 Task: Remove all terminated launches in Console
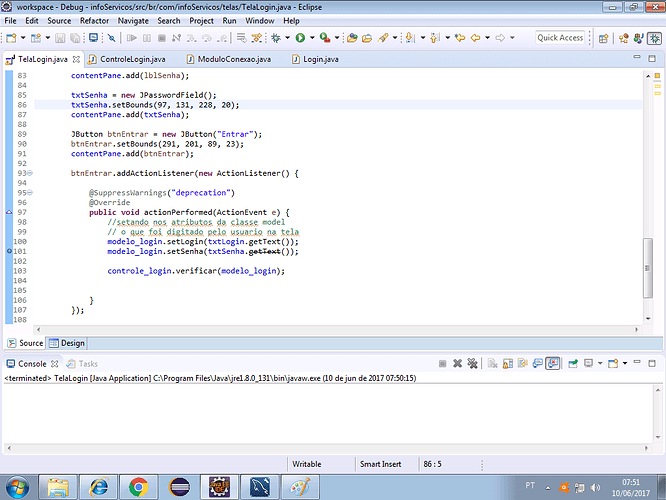coord(472,365)
